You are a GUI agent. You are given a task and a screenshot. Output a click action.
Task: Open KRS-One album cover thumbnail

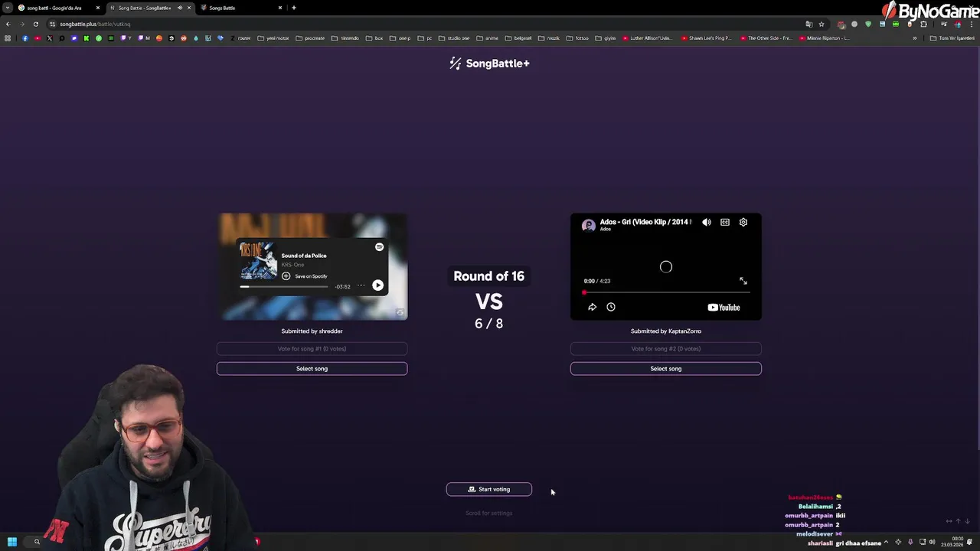coord(259,262)
